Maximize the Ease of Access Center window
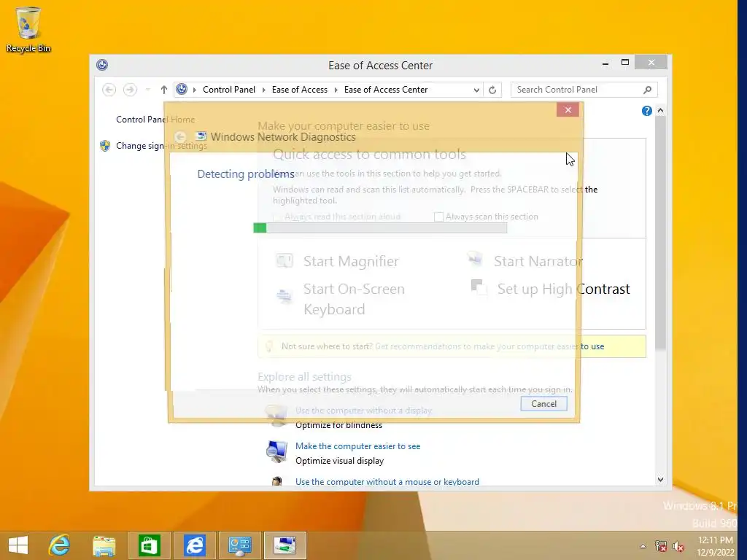The width and height of the screenshot is (747, 560). (625, 63)
